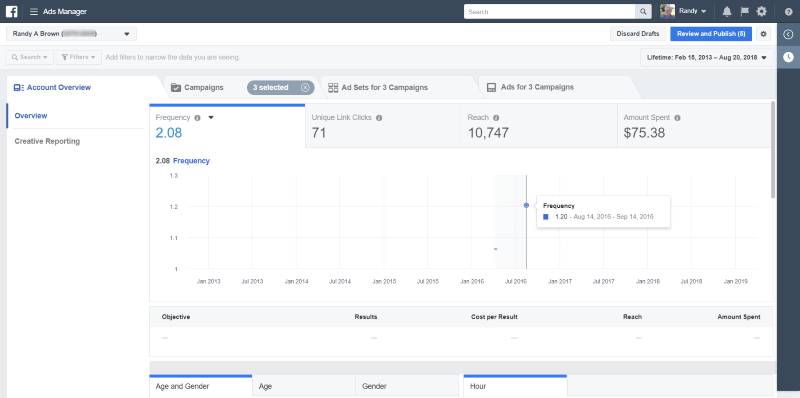This screenshot has height=398, width=800.
Task: Open the notifications bell
Action: coord(727,11)
